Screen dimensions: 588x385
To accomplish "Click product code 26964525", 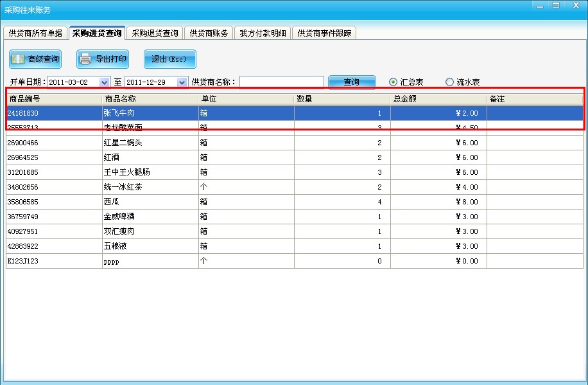I will click(x=23, y=157).
